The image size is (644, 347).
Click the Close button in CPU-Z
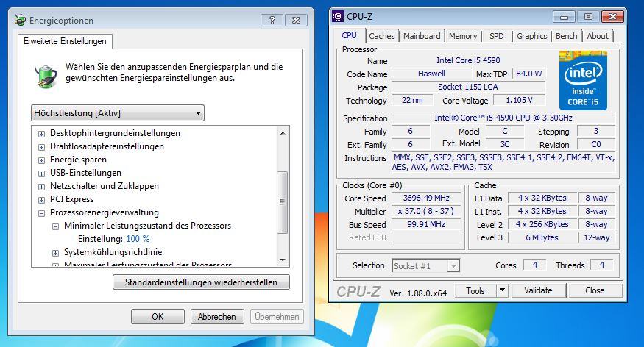pos(595,290)
